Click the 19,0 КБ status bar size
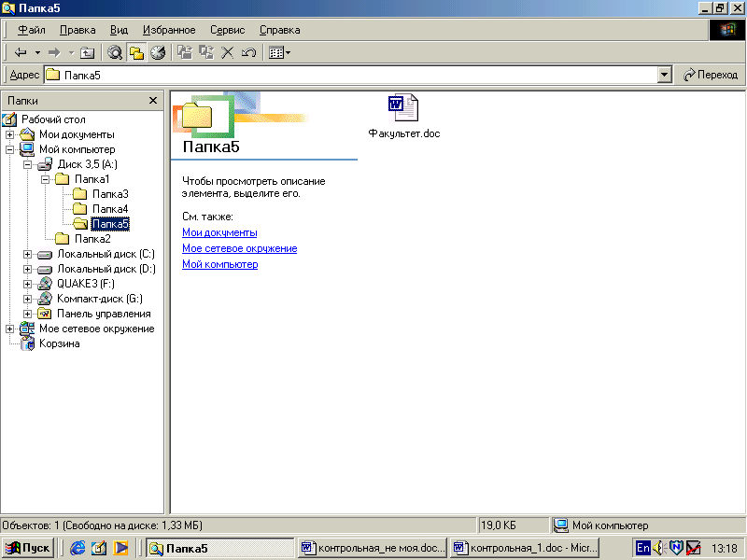Screen dimensions: 747x560 (x=498, y=525)
